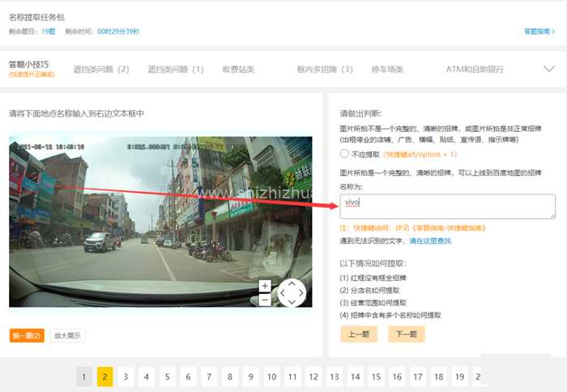
Task: Go to question 4 in pagination
Action: click(x=147, y=377)
